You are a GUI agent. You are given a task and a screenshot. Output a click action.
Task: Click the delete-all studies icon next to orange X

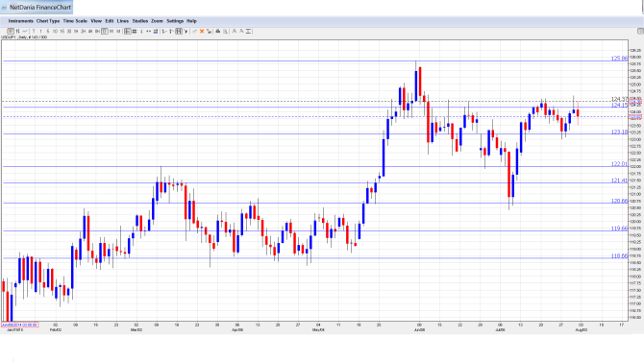click(x=209, y=31)
